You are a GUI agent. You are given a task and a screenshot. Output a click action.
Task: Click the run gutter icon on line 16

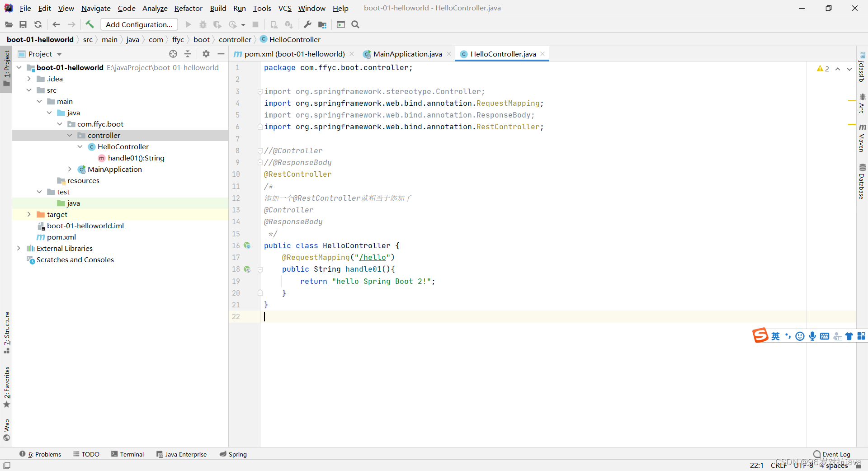247,245
